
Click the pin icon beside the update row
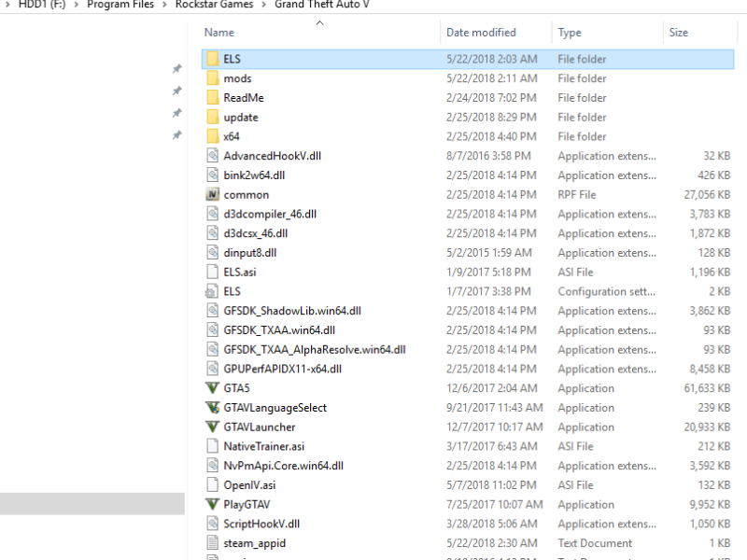[x=177, y=113]
